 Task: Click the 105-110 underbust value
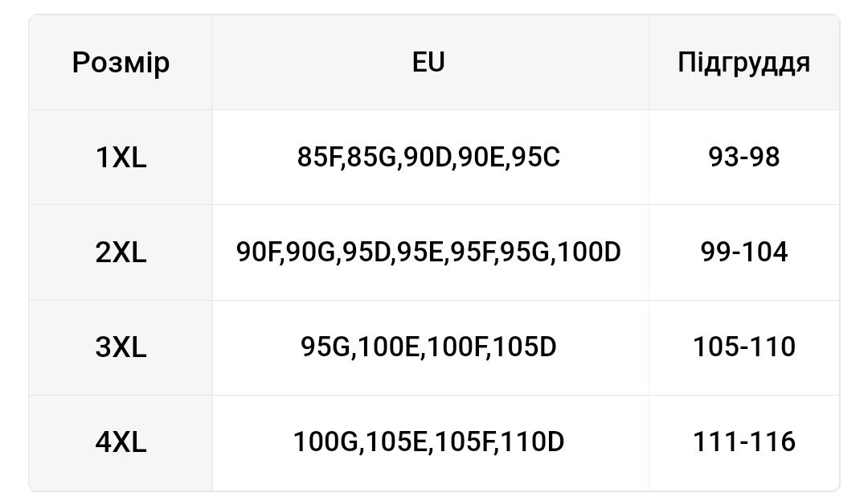(744, 347)
